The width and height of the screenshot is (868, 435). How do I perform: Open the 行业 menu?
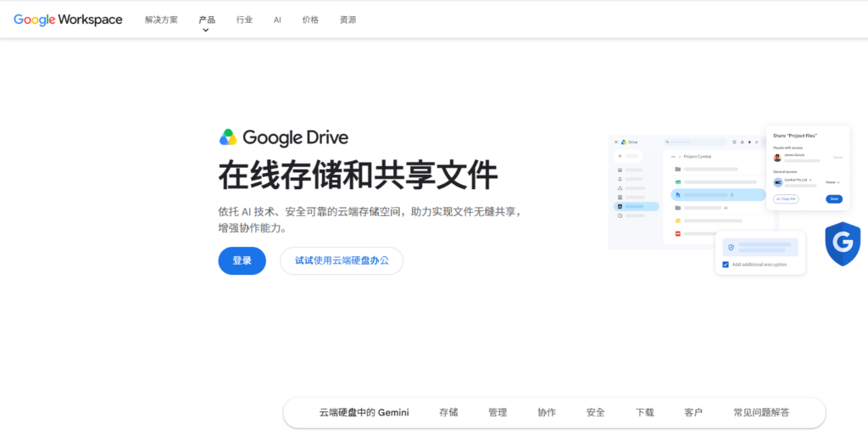[244, 20]
